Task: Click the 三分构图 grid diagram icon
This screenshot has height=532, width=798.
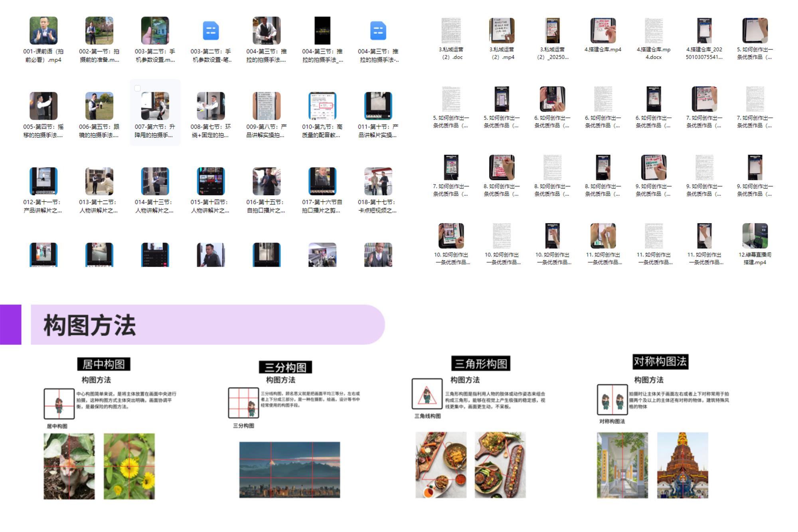Action: pyautogui.click(x=243, y=403)
